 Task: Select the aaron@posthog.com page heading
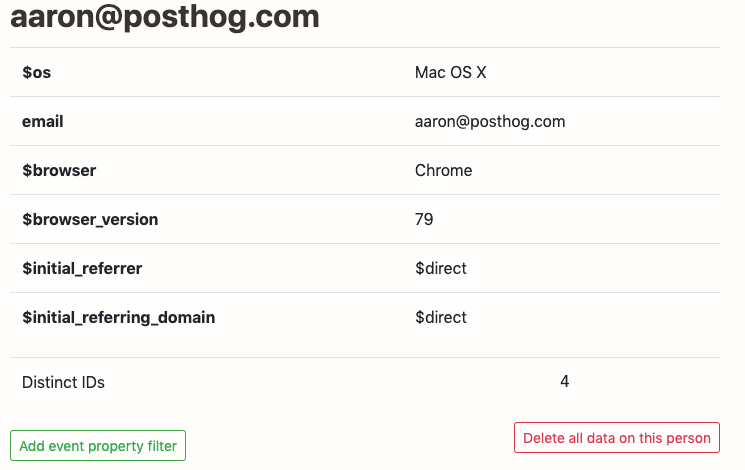pyautogui.click(x=165, y=17)
